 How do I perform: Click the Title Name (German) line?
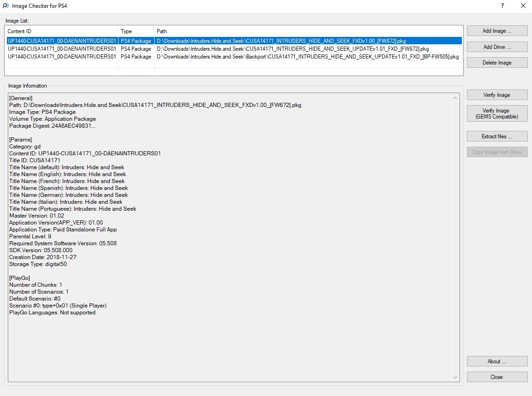point(69,195)
